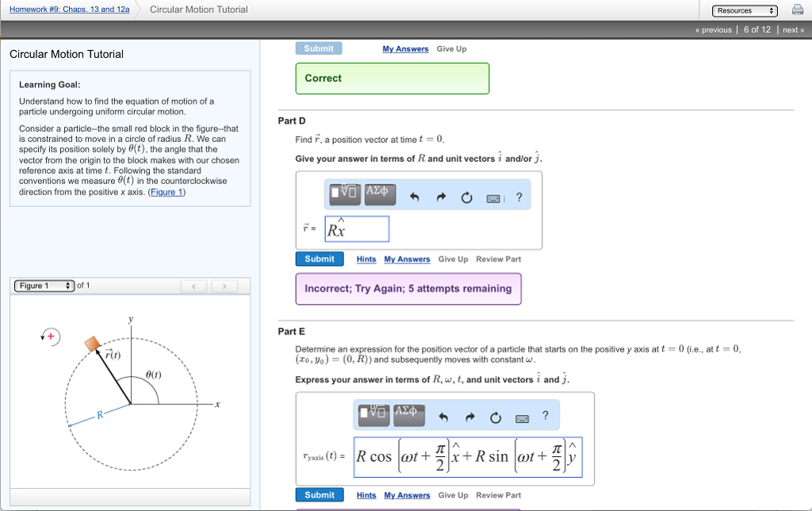This screenshot has height=511, width=812.
Task: Submit the Part D answer
Action: pos(319,259)
